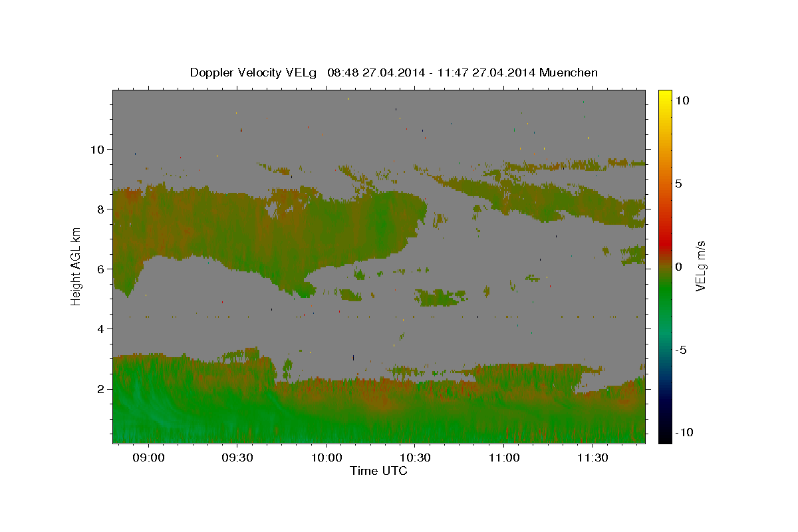The height and width of the screenshot is (532, 798).
Task: Click the colorbar tick label 5
Action: pos(679,184)
